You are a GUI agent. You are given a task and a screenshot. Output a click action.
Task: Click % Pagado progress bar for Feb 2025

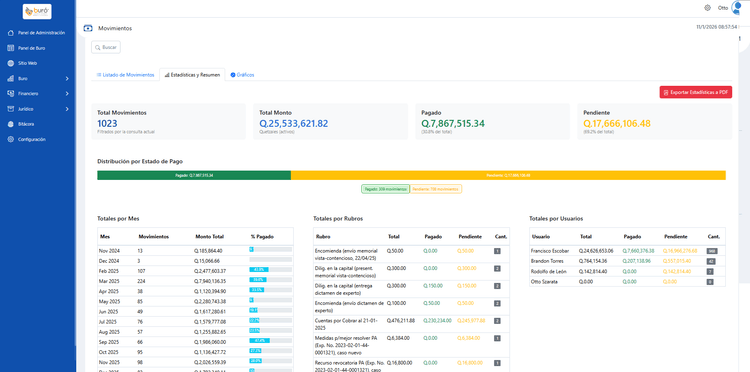click(x=270, y=270)
